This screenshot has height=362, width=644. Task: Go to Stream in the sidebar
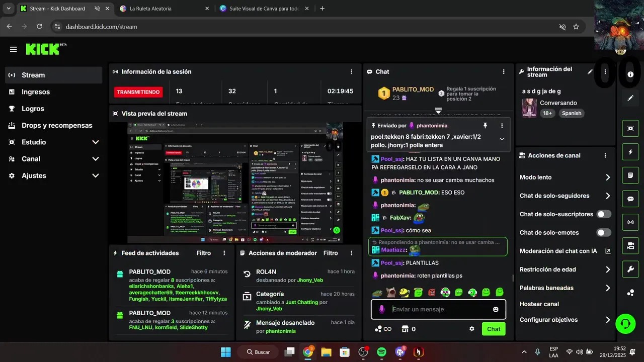tap(54, 75)
